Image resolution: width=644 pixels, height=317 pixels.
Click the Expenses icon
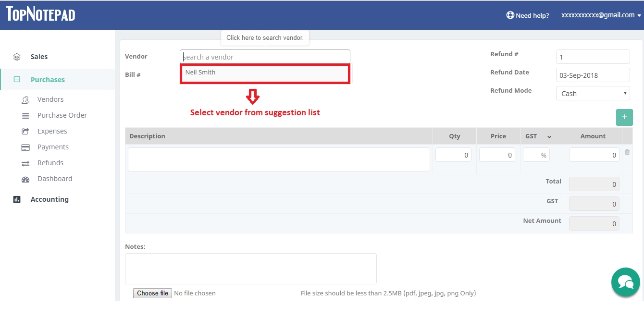(x=26, y=131)
